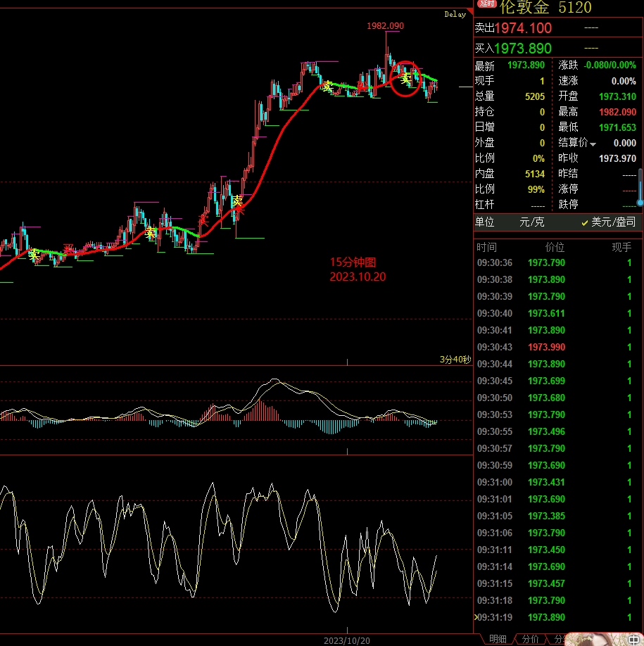644x646 pixels.
Task: Click the leftmost 卖 signal marker on chart
Action: [x=34, y=255]
